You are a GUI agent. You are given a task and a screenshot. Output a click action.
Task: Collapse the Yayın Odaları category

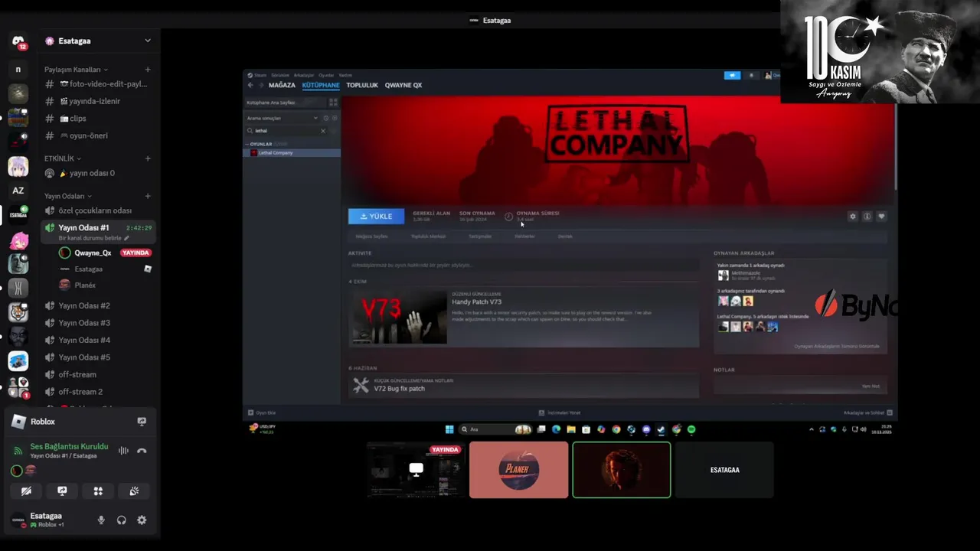point(67,196)
